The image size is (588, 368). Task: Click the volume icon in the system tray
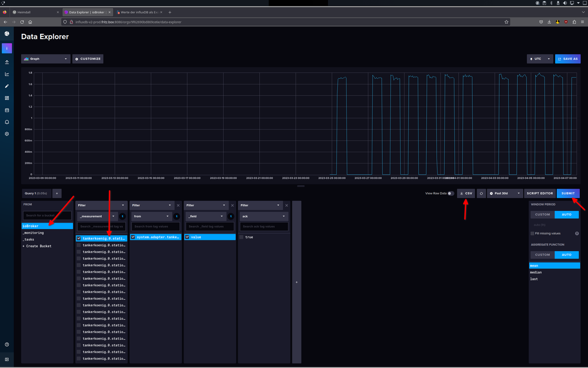[x=565, y=3]
